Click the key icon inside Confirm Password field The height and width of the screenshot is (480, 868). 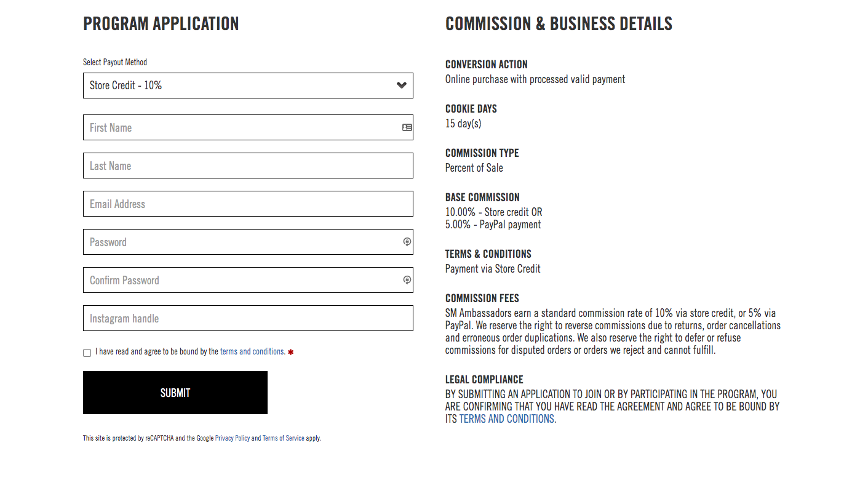pyautogui.click(x=407, y=280)
